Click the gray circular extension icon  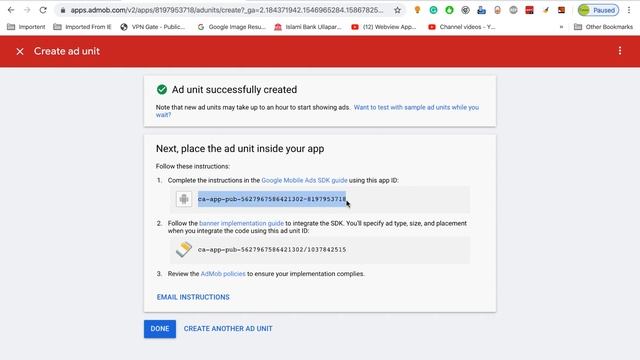pos(465,10)
